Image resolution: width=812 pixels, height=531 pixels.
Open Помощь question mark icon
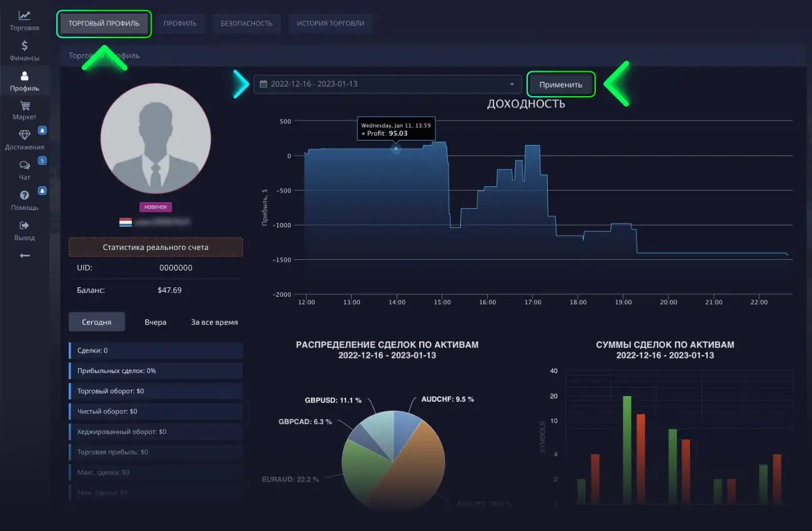[x=24, y=196]
